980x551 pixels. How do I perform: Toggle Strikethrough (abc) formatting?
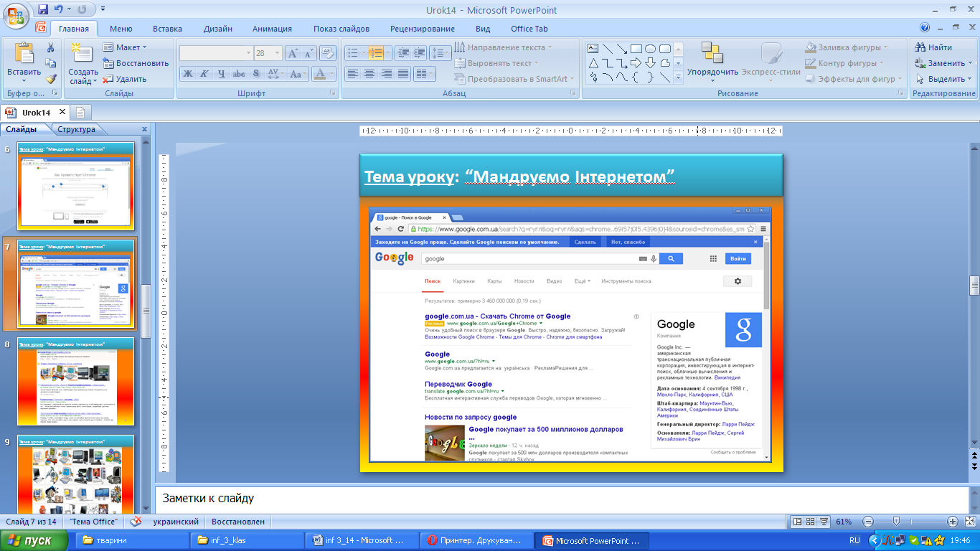239,73
